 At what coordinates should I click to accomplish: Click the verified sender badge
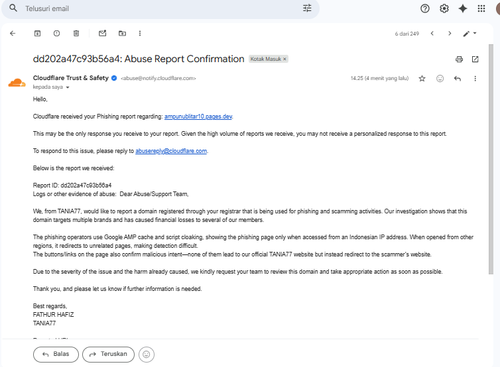pos(114,78)
